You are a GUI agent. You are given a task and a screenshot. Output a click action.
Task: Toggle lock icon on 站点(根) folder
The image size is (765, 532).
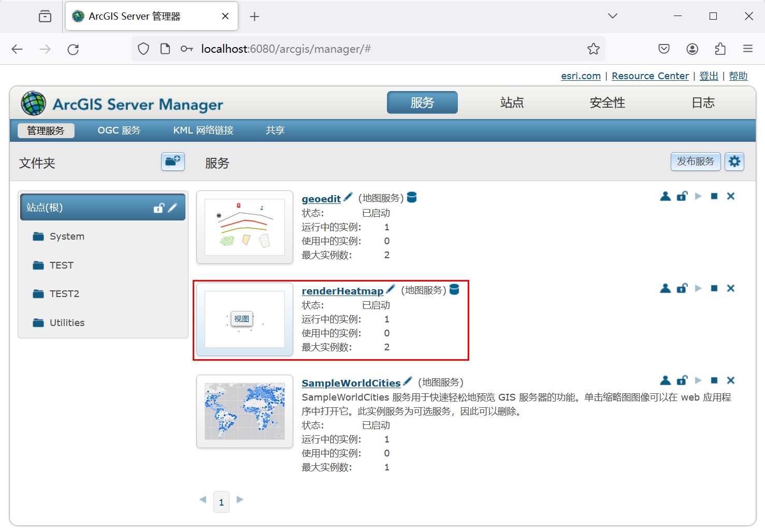(159, 208)
